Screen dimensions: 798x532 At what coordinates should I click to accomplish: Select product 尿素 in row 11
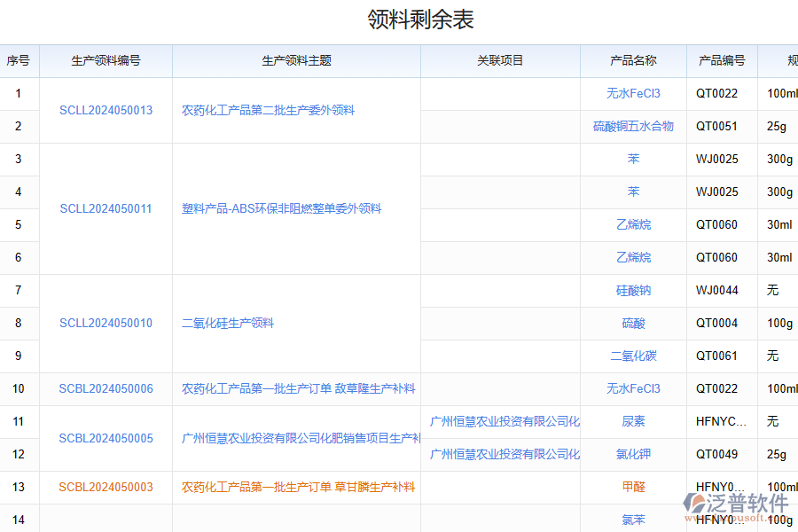pos(632,421)
